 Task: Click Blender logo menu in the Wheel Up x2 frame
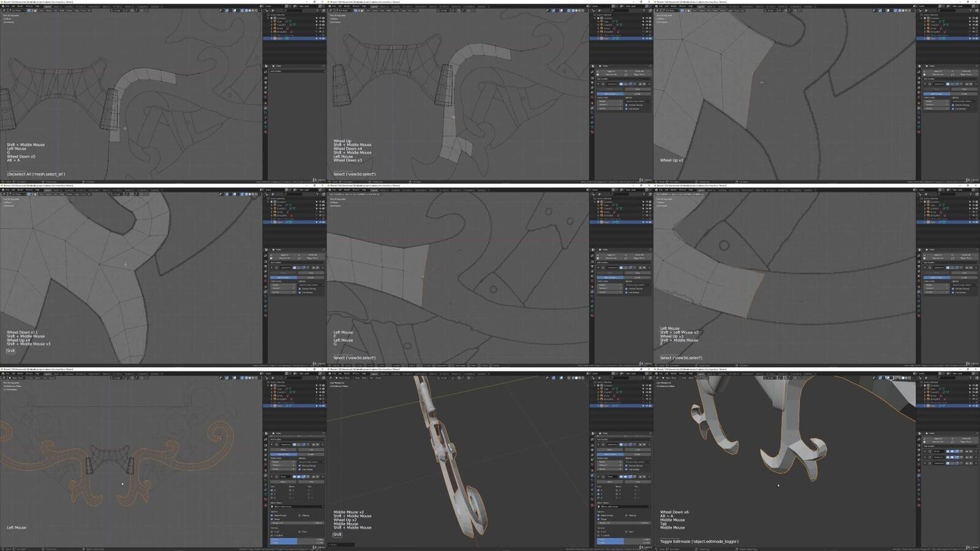click(657, 6)
